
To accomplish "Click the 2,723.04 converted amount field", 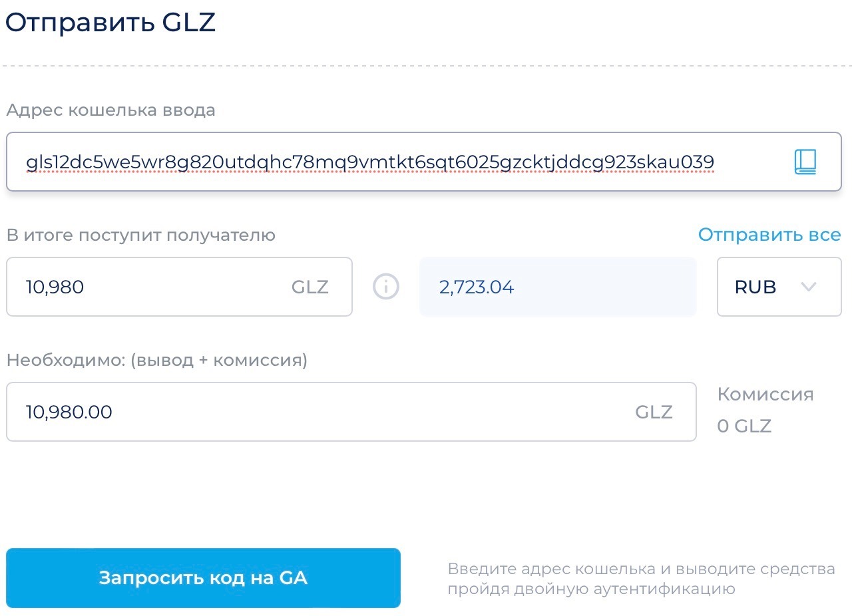I will click(x=558, y=287).
